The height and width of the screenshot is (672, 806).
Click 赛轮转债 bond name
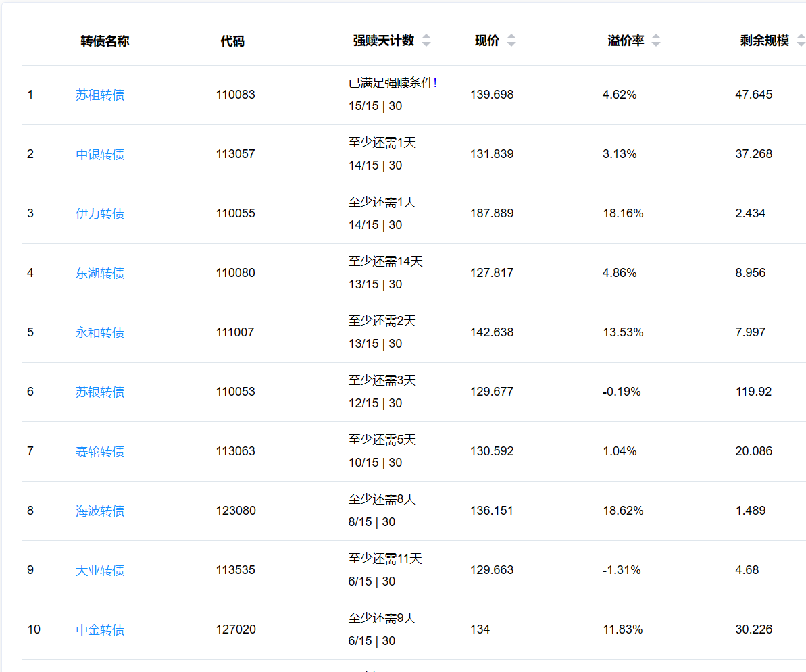coord(100,451)
